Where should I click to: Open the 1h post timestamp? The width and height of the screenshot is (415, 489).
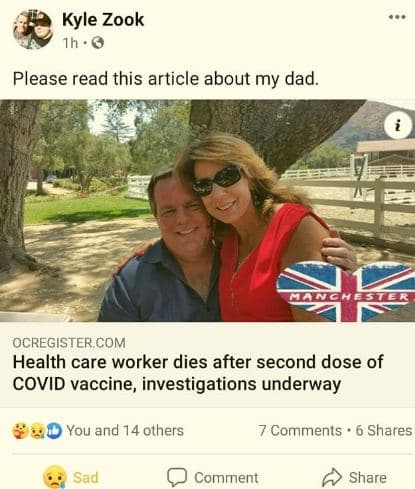(70, 43)
